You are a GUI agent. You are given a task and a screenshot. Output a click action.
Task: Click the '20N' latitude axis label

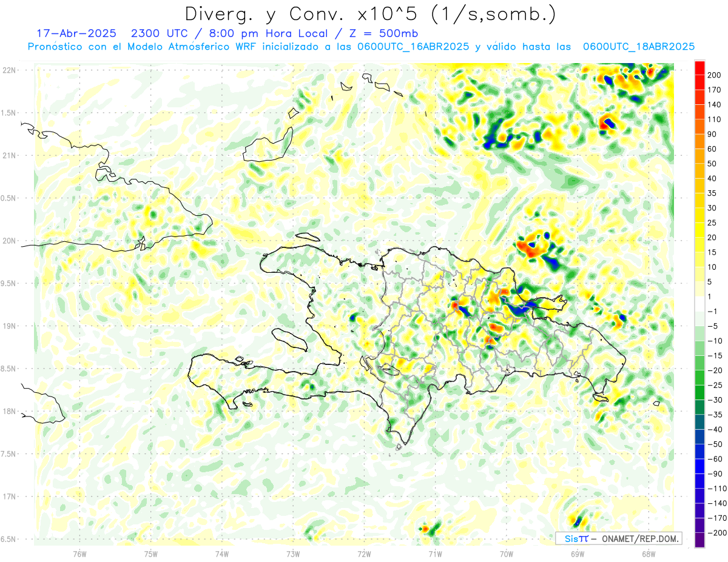coord(8,241)
